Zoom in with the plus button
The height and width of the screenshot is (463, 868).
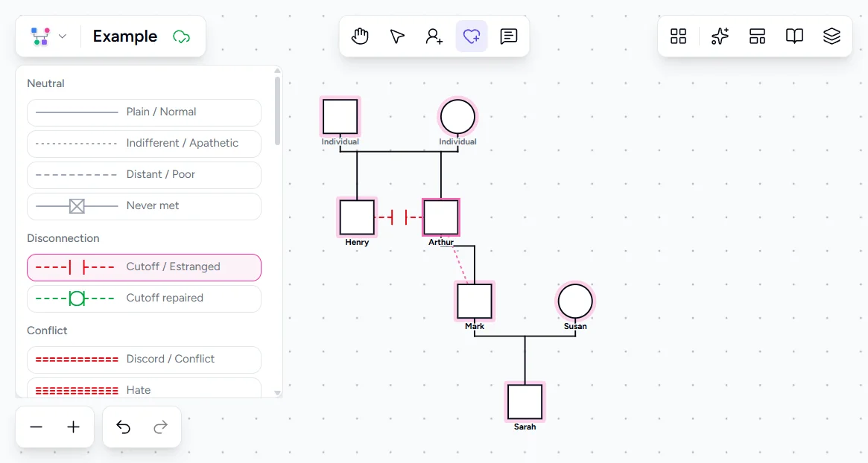pyautogui.click(x=73, y=427)
